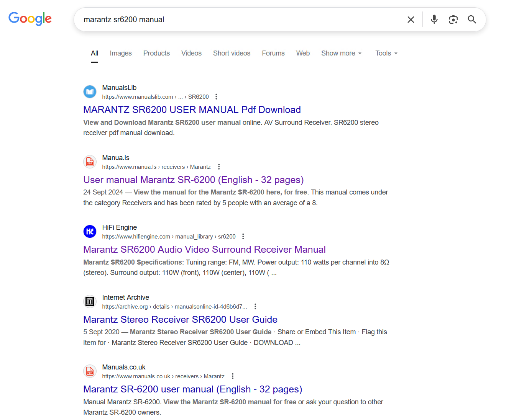Click the '24 Sept 2024' snippet text
This screenshot has width=509, height=420.
103,192
